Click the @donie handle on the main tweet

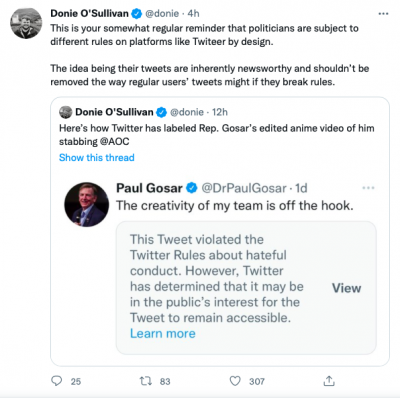[162, 14]
